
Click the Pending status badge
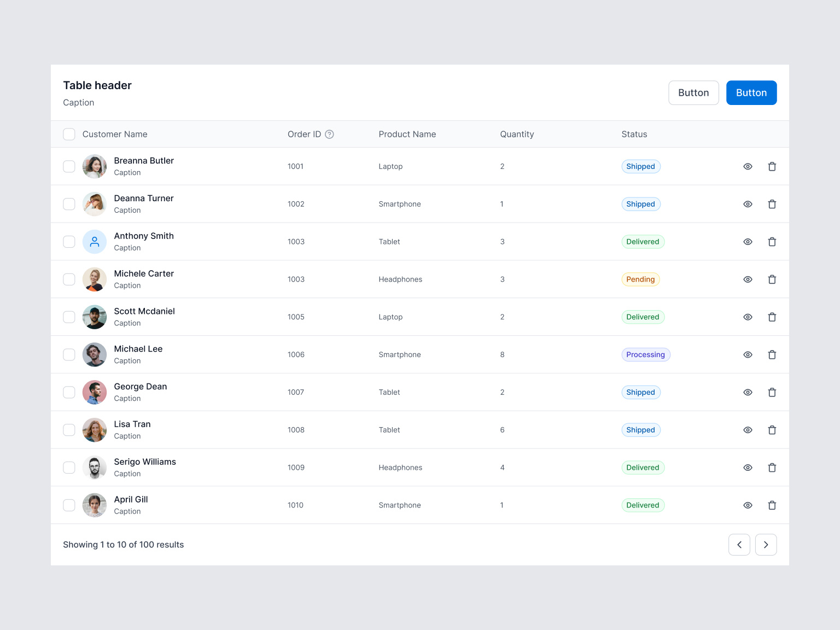pos(640,279)
